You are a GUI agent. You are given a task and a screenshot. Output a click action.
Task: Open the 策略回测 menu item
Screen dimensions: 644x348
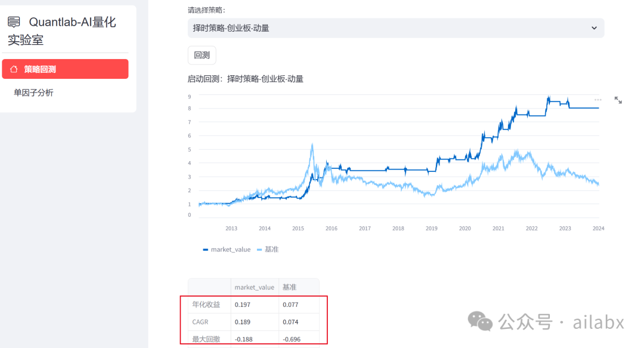[66, 69]
